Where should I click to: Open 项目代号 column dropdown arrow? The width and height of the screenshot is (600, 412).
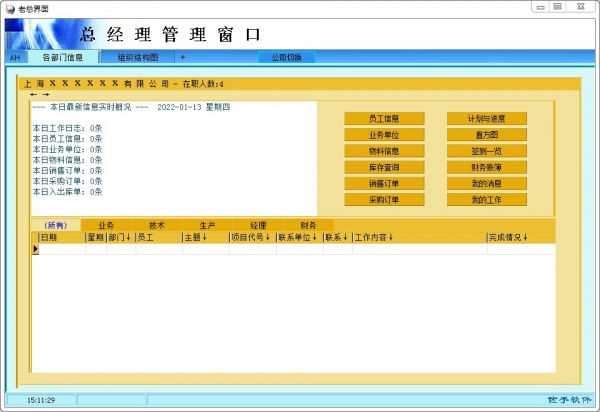click(x=267, y=238)
